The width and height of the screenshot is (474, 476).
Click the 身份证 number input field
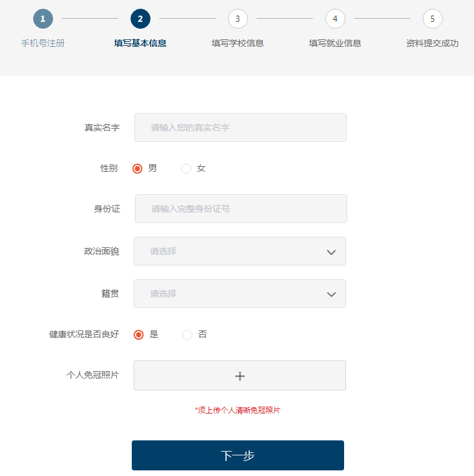click(x=240, y=209)
